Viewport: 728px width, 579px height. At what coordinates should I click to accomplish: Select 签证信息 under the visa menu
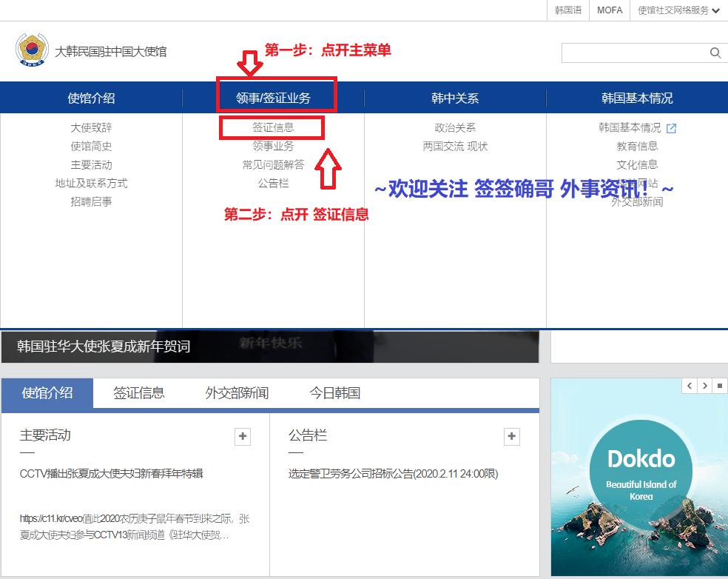click(x=272, y=128)
